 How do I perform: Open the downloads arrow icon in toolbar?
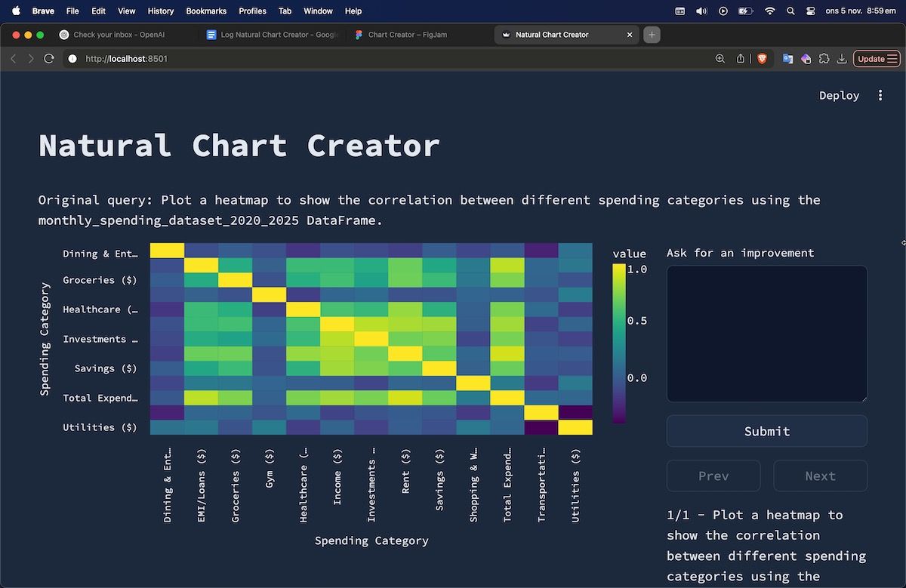coord(841,58)
